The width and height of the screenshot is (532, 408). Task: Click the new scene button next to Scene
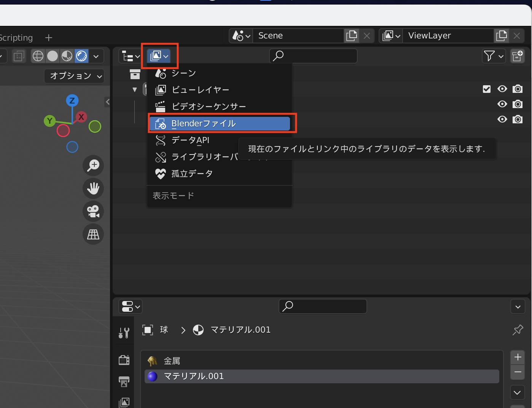pos(352,36)
